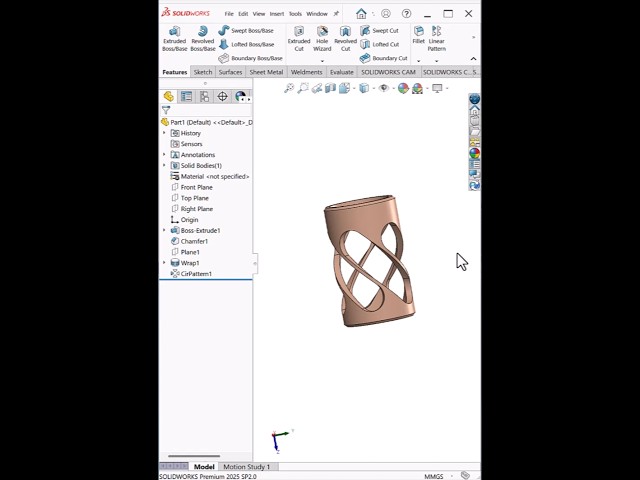Open the File menu

coord(229,14)
